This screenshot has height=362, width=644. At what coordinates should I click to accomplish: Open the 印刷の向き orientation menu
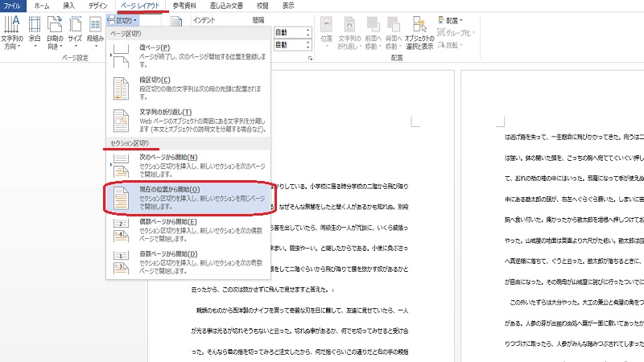click(x=55, y=33)
